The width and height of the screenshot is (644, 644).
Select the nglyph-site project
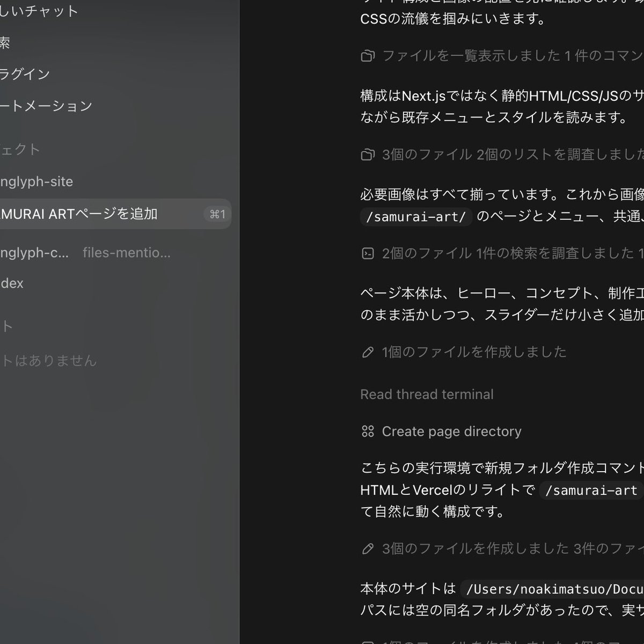pos(36,181)
